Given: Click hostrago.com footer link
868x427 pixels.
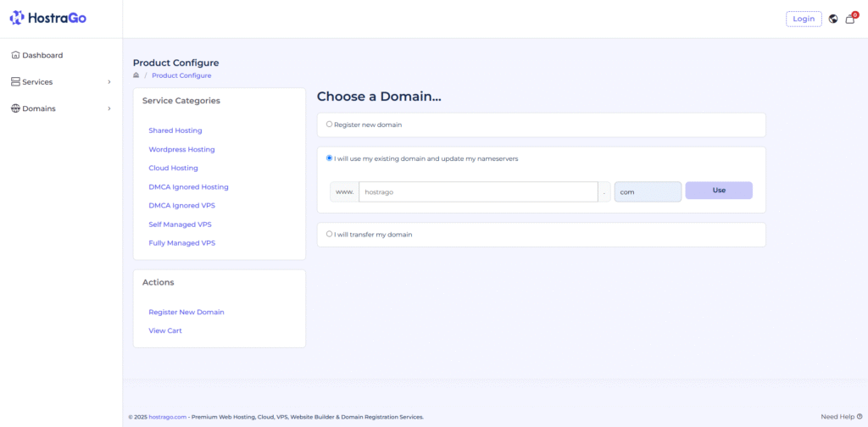Looking at the screenshot, I should [168, 417].
